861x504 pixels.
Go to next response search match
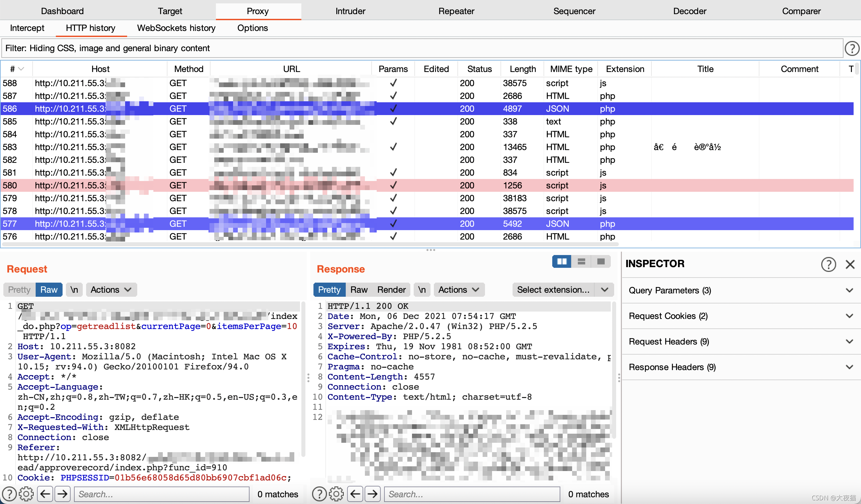tap(372, 494)
